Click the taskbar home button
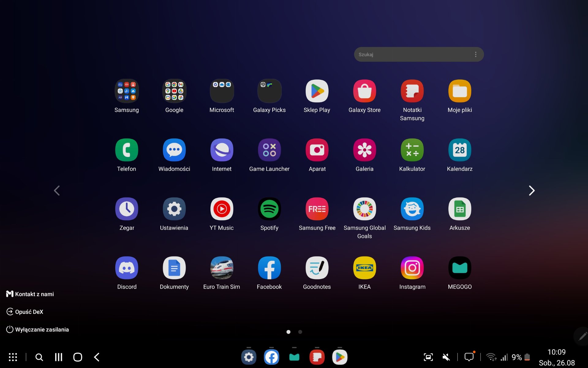 tap(77, 357)
